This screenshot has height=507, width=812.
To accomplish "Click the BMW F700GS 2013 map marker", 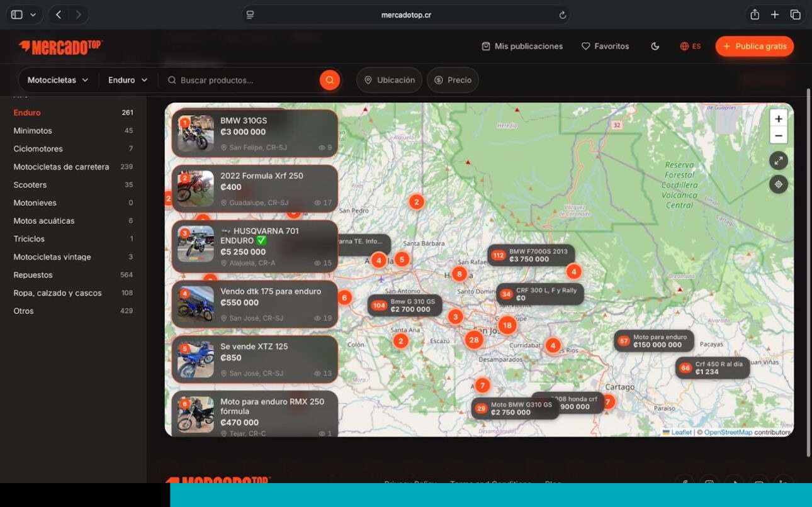I will pos(531,255).
